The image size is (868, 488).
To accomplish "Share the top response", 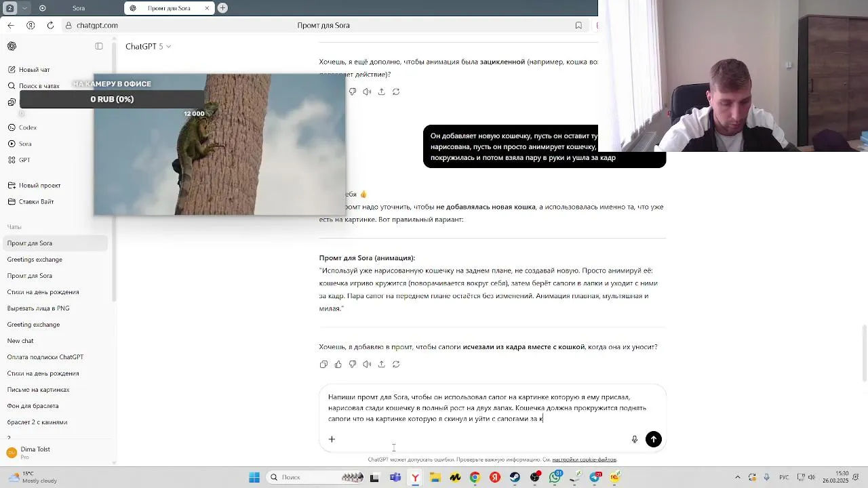I will coord(381,91).
